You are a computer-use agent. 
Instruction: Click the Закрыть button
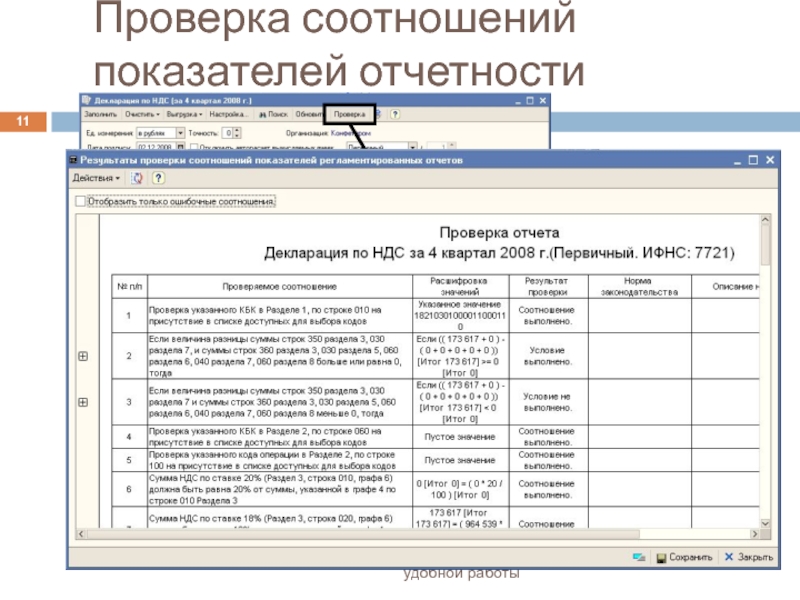pyautogui.click(x=749, y=557)
